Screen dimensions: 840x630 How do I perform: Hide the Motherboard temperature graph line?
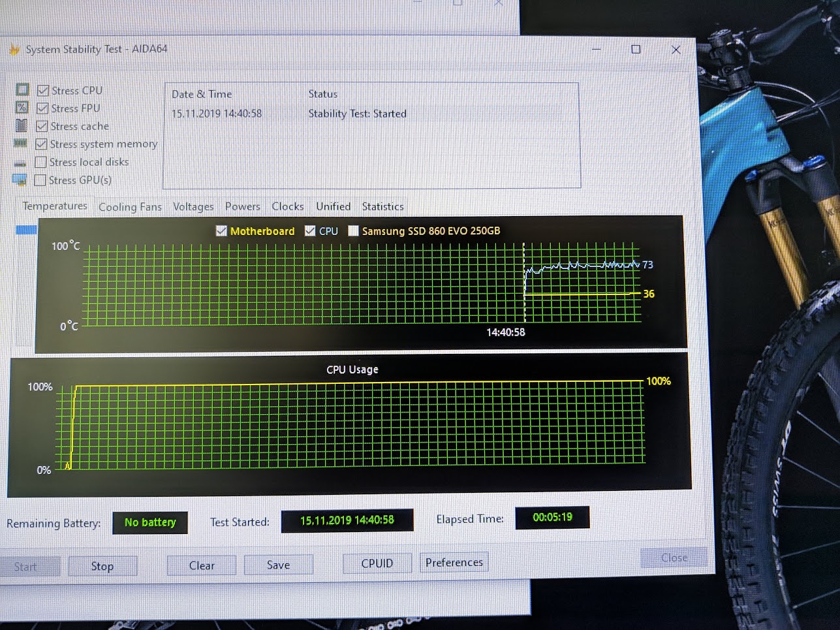[221, 230]
